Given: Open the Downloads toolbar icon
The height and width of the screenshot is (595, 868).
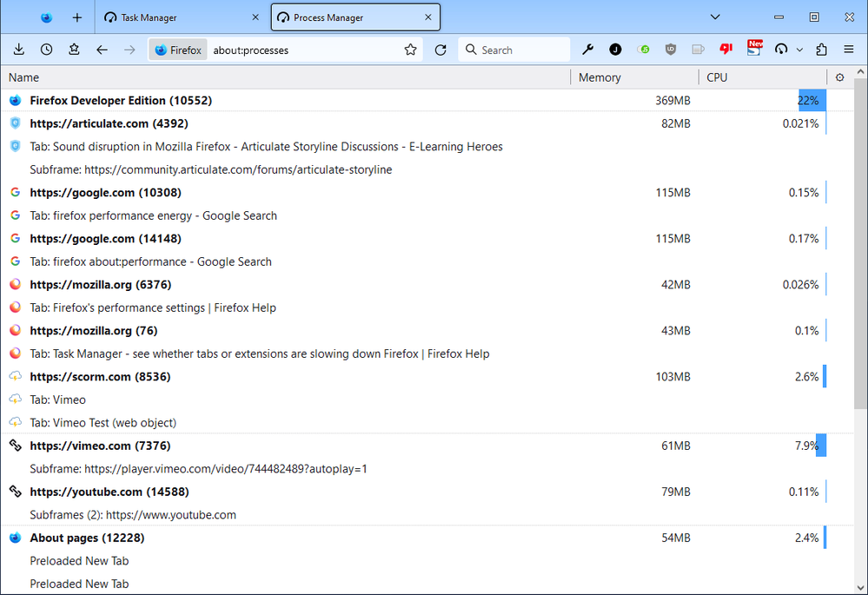Looking at the screenshot, I should [19, 50].
